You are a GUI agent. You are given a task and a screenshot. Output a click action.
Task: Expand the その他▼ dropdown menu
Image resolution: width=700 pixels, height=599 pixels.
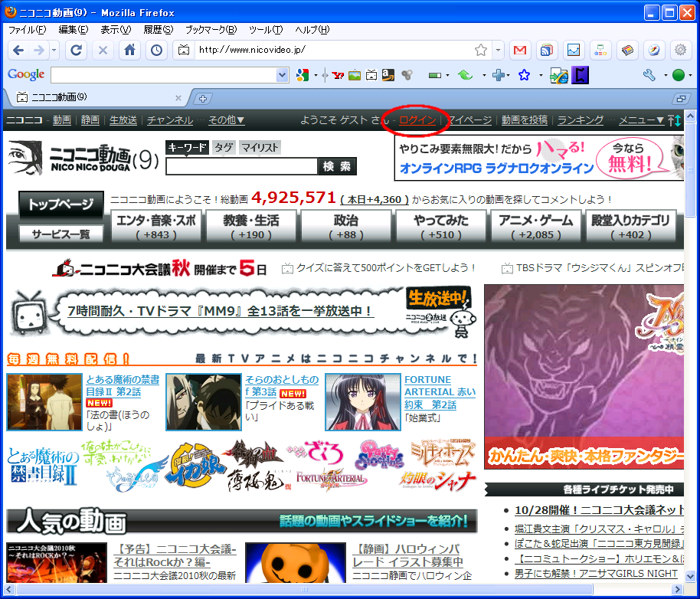click(x=226, y=120)
